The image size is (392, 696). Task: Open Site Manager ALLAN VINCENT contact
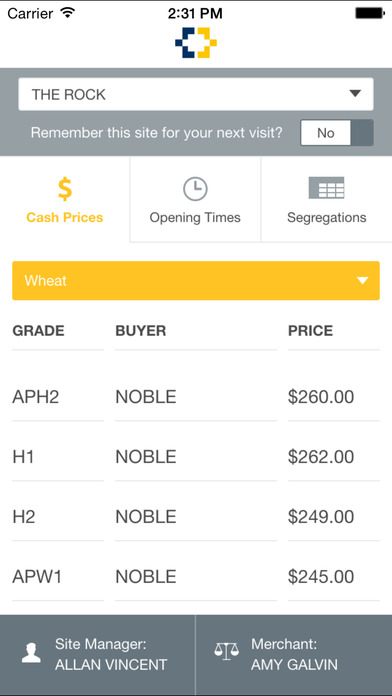tap(98, 654)
